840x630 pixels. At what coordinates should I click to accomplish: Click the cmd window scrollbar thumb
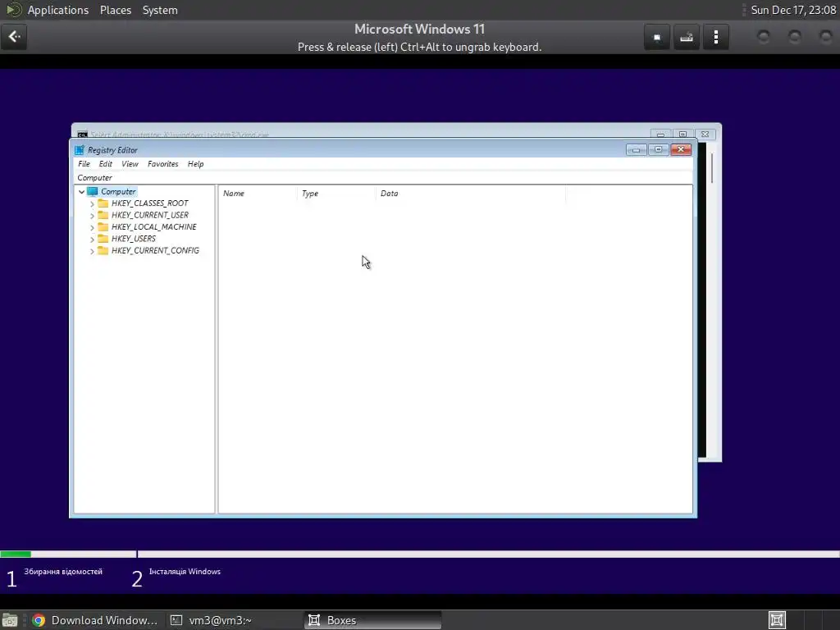tap(712, 167)
